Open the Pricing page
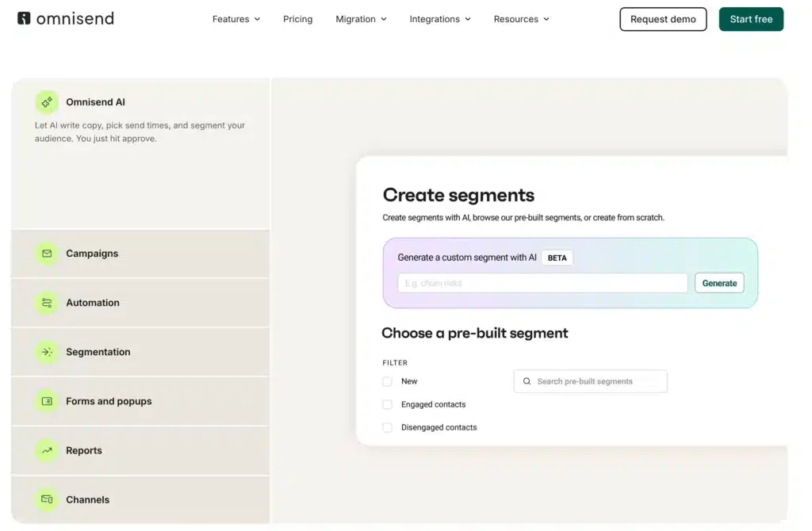The image size is (812, 531). (x=298, y=19)
